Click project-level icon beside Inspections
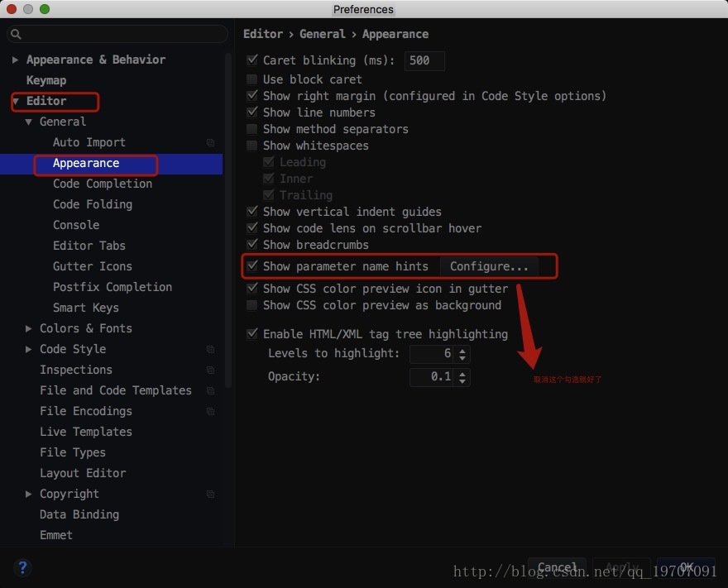The height and width of the screenshot is (588, 728). 210,370
